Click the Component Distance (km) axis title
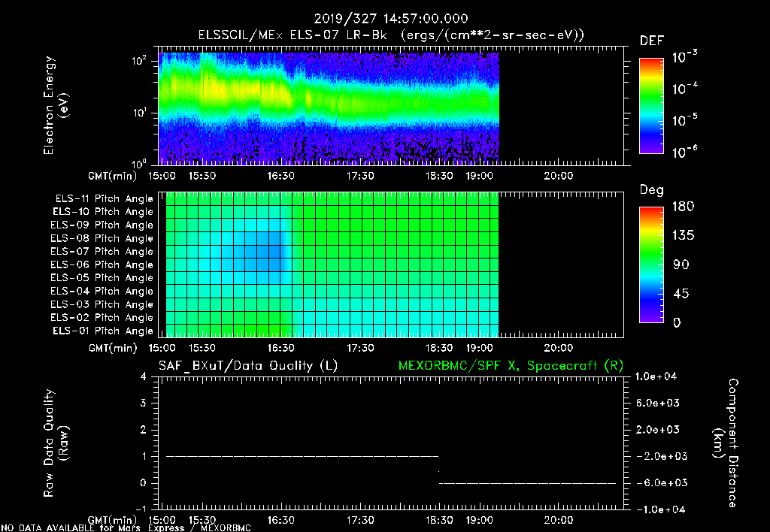Viewport: 770px width, 532px height. (x=726, y=443)
